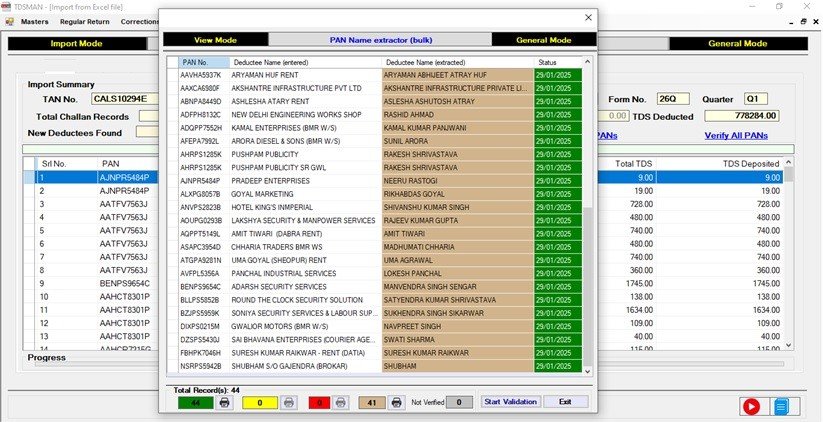Click red 0 count box

coord(319,403)
